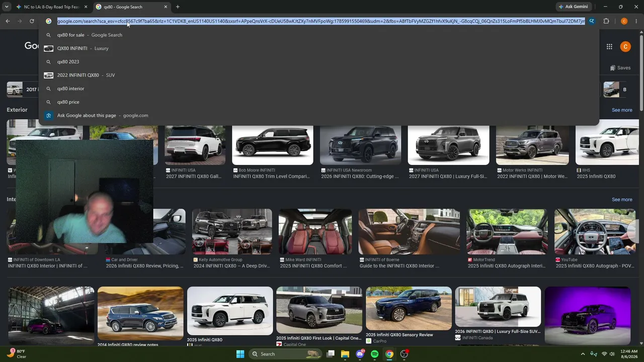The height and width of the screenshot is (362, 644).
Task: Open the Extensions puzzle icon
Action: click(x=606, y=21)
